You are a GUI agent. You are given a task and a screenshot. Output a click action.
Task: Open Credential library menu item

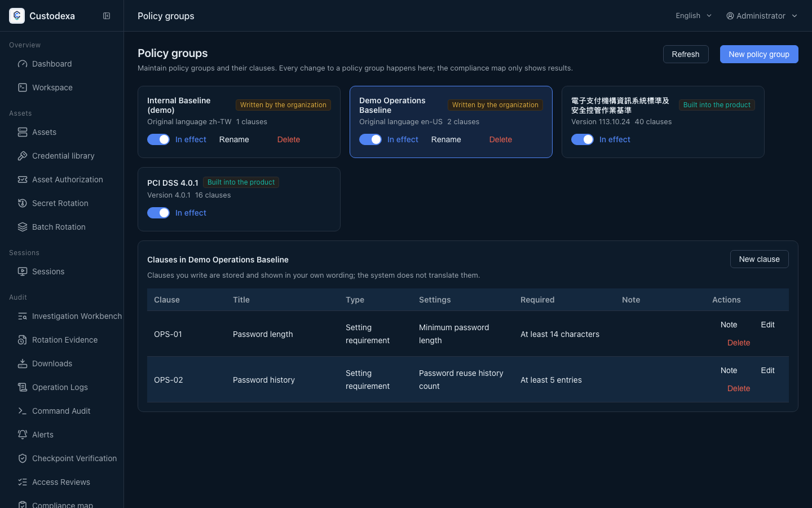click(62, 156)
